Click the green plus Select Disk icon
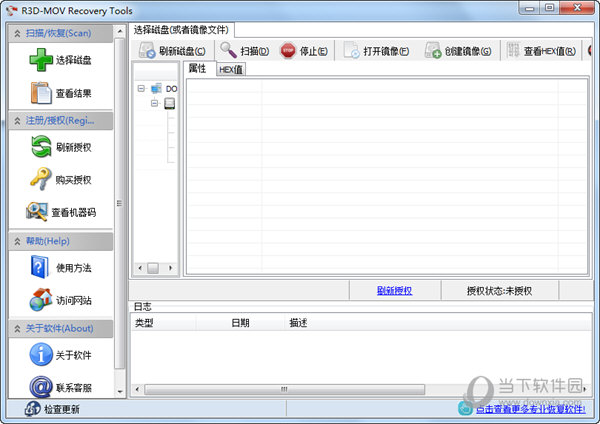Screen dimensions: 600x424 tap(41, 60)
